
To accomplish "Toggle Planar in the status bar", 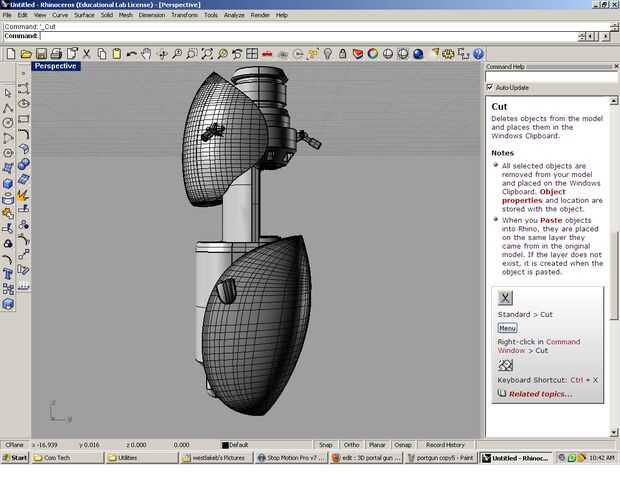I will (377, 445).
